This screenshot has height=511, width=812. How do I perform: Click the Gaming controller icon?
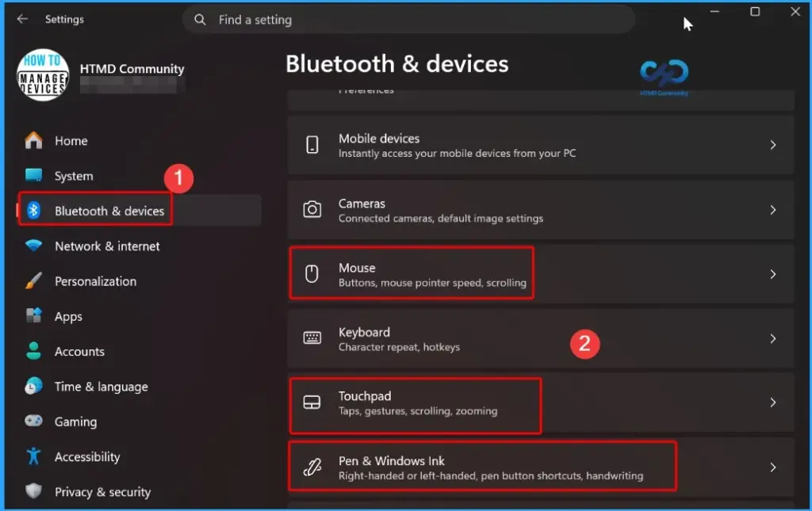click(x=33, y=421)
